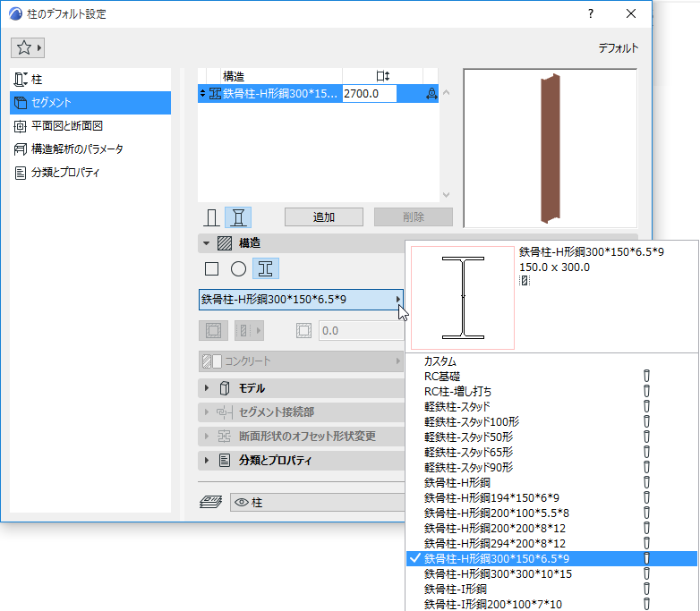This screenshot has width=700, height=611.
Task: Click the H-profile preview thumbnail
Action: pyautogui.click(x=463, y=298)
